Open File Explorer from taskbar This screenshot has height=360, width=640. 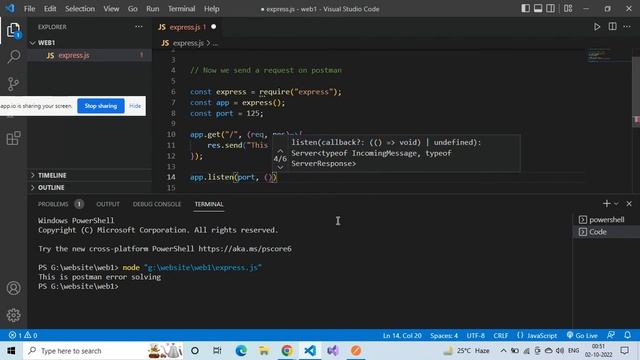click(264, 351)
